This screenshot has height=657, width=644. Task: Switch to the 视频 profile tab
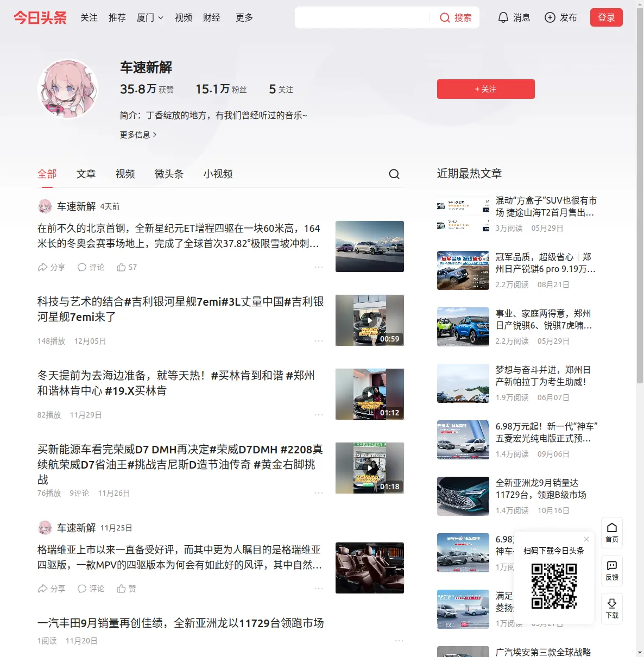click(125, 174)
